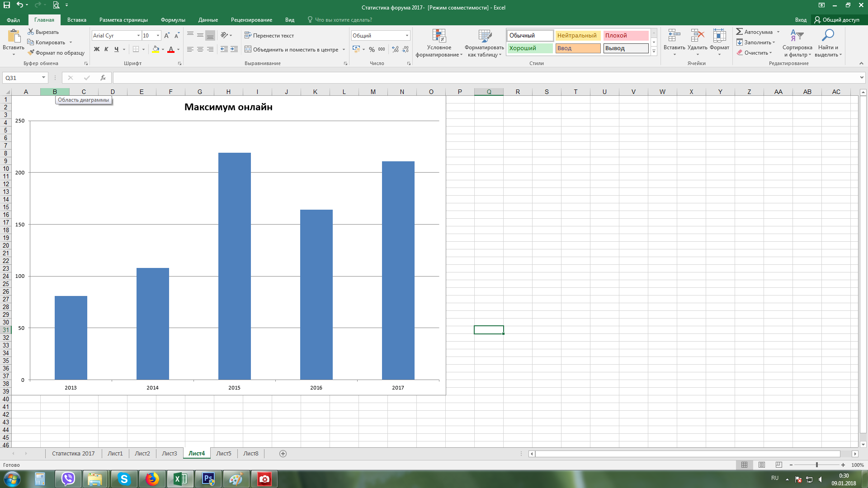Click the Format Painter brush icon

click(31, 53)
